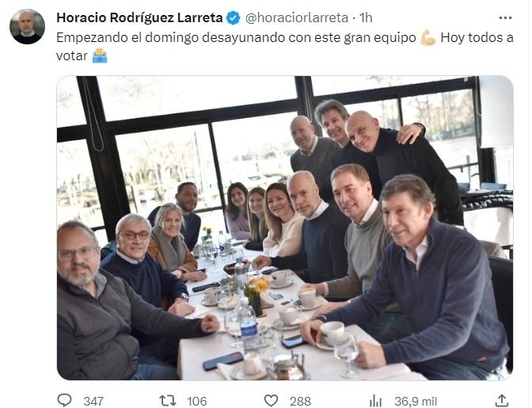Open the breakfast group photo
The width and height of the screenshot is (532, 408).
click(x=285, y=227)
